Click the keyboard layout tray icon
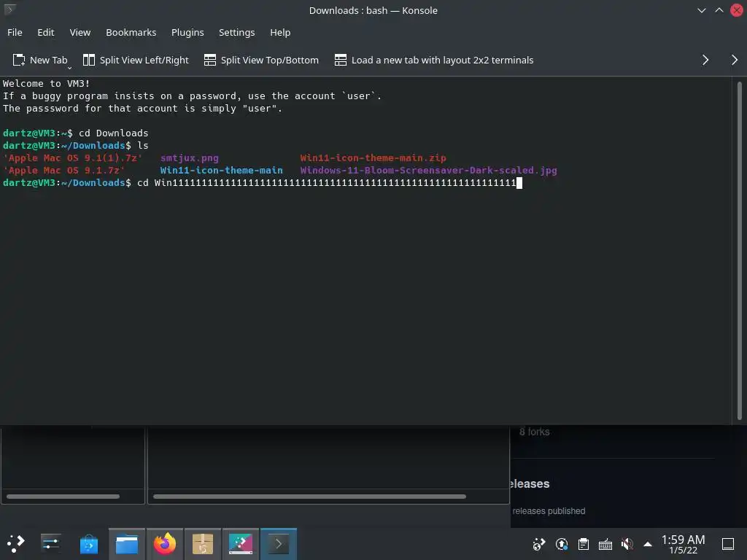 [x=605, y=544]
